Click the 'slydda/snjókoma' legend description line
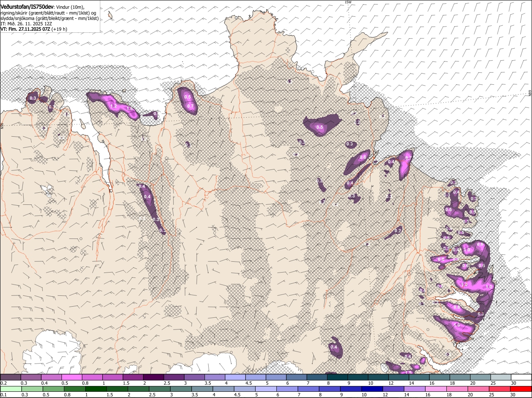 pos(49,18)
